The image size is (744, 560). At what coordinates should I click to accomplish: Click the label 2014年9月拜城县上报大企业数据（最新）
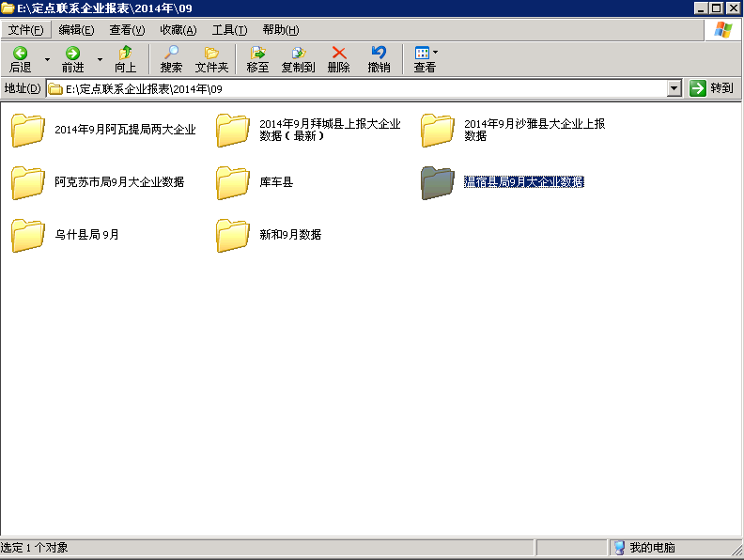330,130
